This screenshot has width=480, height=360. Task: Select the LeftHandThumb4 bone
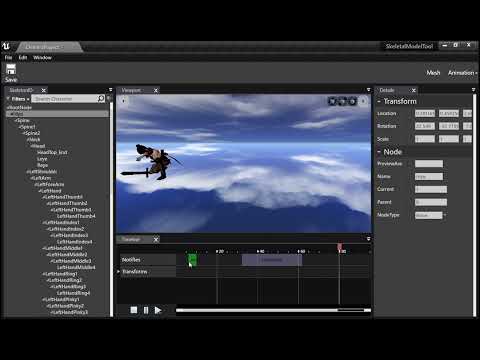tap(76, 216)
